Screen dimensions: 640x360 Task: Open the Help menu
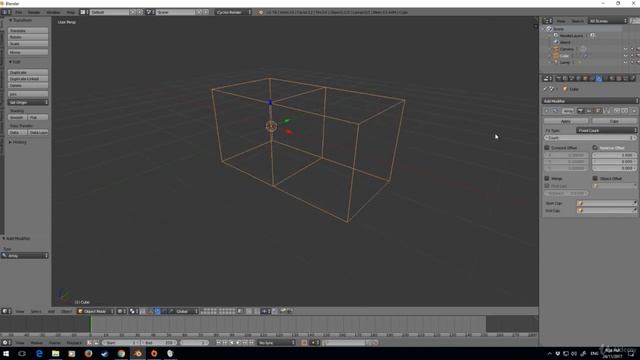[71, 12]
